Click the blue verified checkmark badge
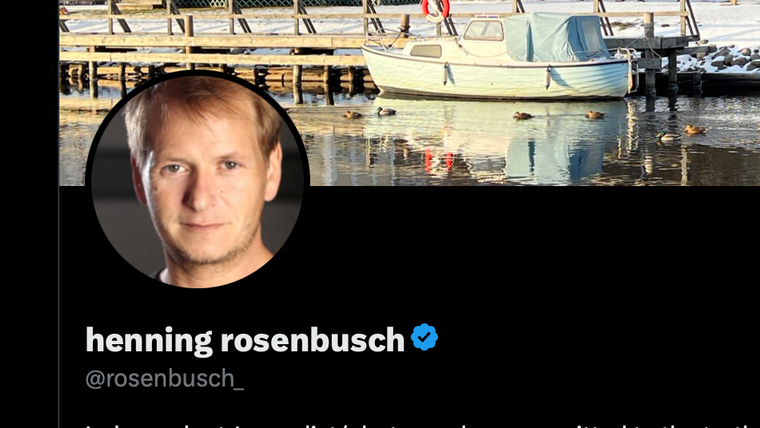This screenshot has height=428, width=760. pyautogui.click(x=424, y=337)
